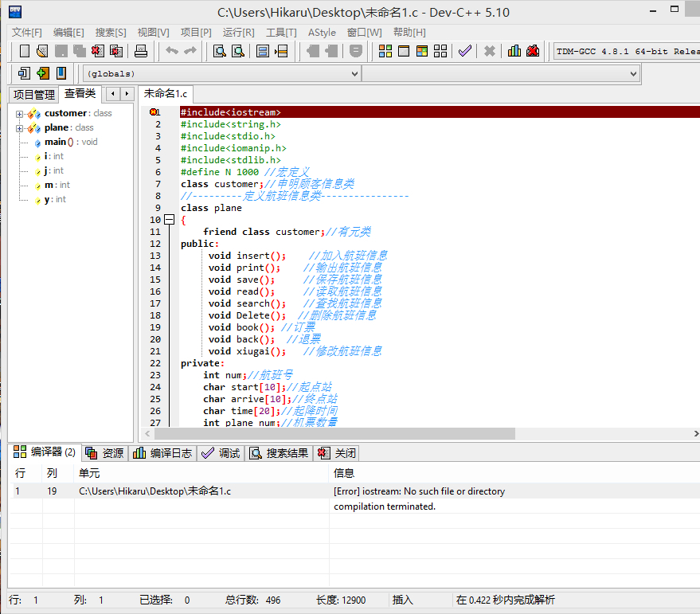The height and width of the screenshot is (614, 700).
Task: Click the editor horizontal scrollbar thumb
Action: [334, 433]
